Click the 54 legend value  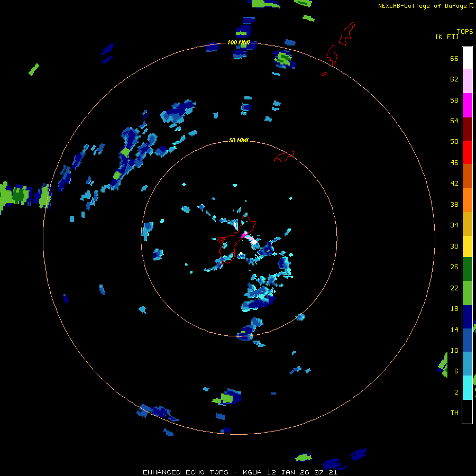coord(454,121)
